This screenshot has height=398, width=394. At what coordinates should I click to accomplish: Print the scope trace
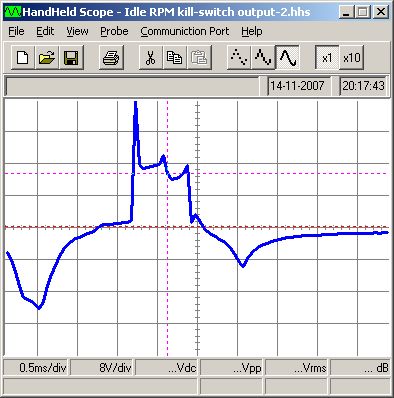(111, 58)
